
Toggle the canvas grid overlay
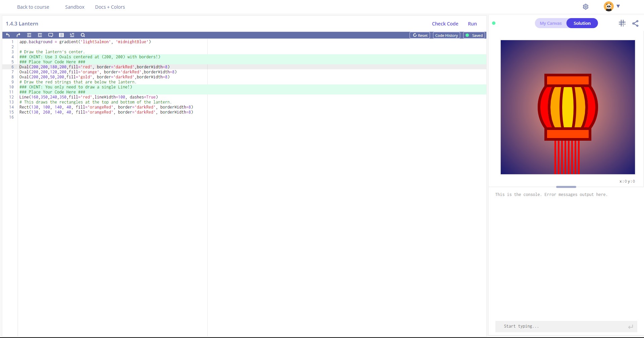coord(622,23)
